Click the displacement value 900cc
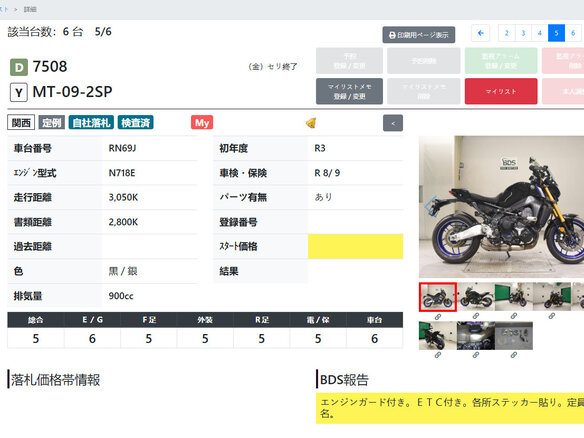The image size is (584, 438). pyautogui.click(x=121, y=296)
